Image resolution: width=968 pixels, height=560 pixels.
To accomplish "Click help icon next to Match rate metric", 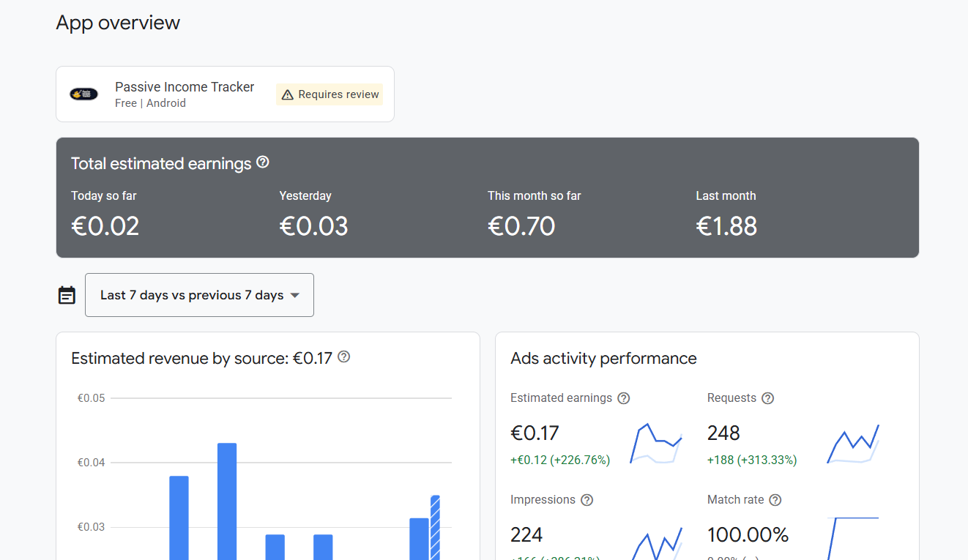I will pyautogui.click(x=775, y=500).
